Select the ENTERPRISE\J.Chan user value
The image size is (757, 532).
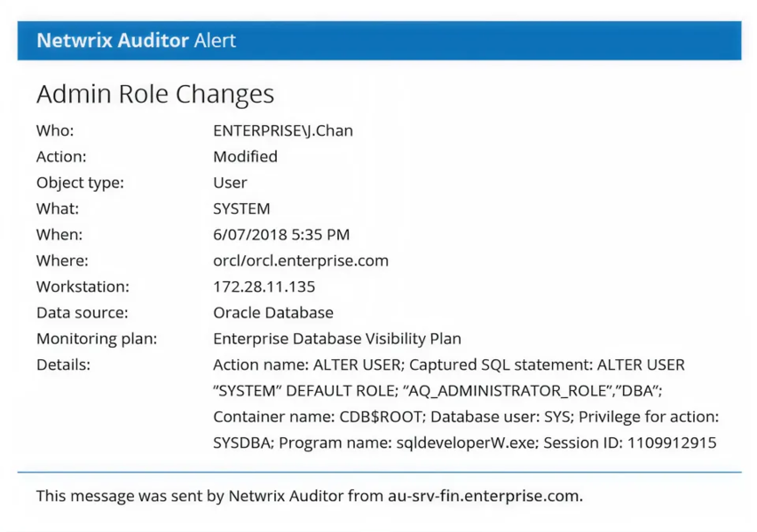283,131
